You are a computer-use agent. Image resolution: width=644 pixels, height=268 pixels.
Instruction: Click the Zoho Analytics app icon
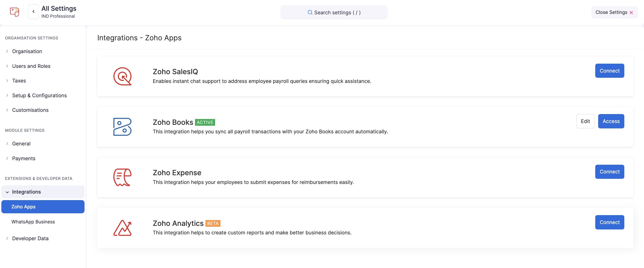click(x=122, y=228)
